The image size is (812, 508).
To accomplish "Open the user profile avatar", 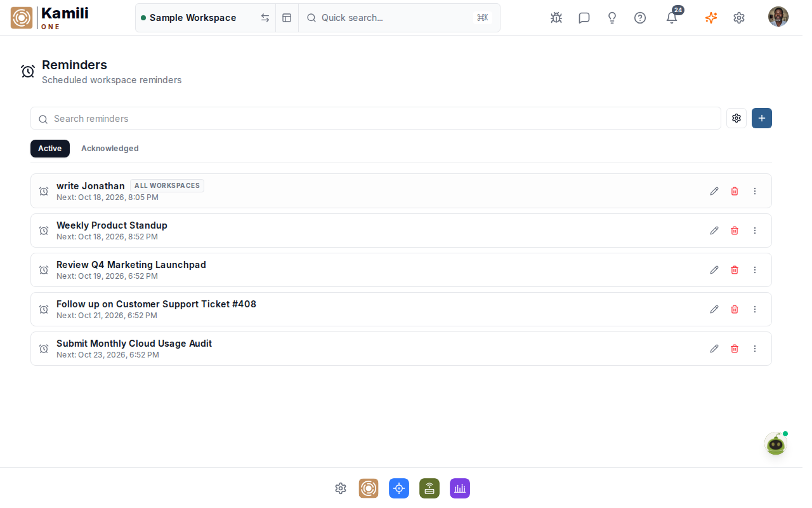I will pos(778,17).
